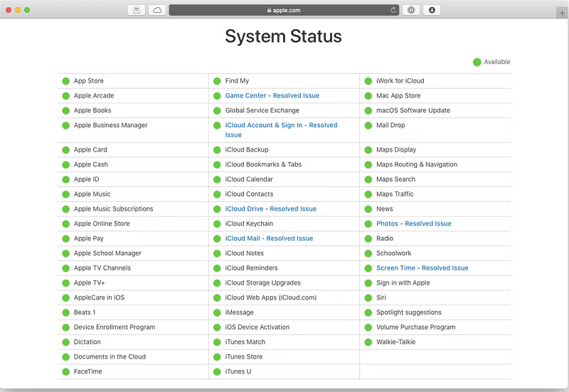
Task: Show downloads with the down-arrow icon
Action: click(x=432, y=10)
